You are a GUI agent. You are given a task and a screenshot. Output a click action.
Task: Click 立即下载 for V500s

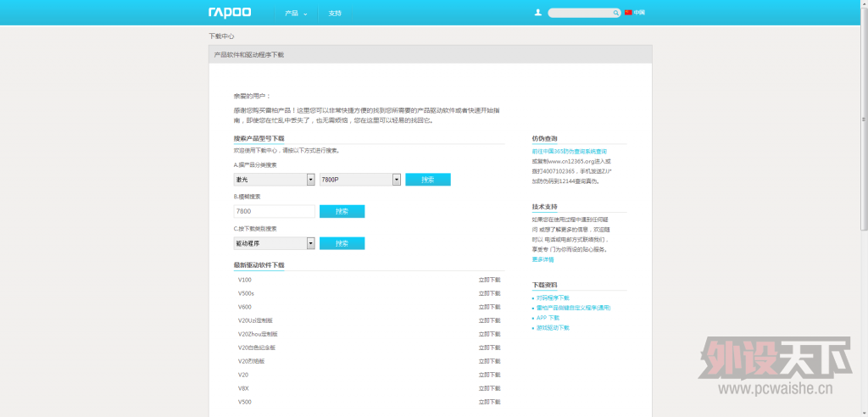coord(489,293)
